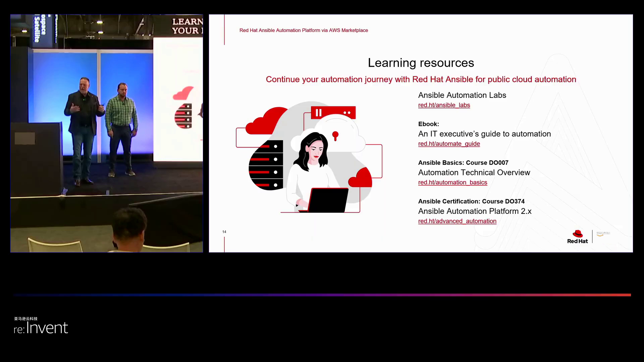Click the Red Hat Ansible Automation Platform header
Viewport: 644px width, 362px height.
(x=304, y=31)
